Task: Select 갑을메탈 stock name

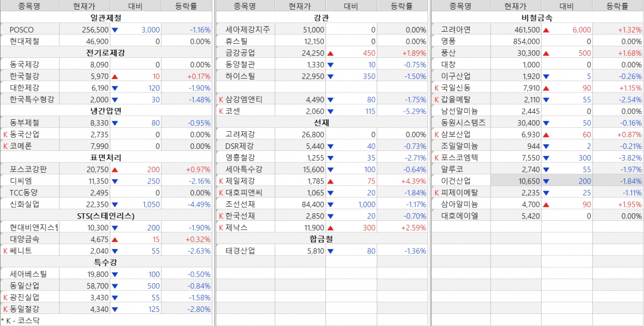Action: [456, 99]
